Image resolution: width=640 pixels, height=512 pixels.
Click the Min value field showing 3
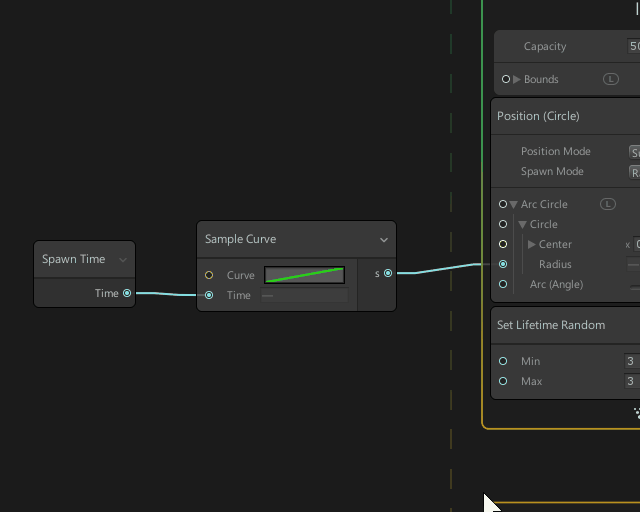[x=632, y=361]
